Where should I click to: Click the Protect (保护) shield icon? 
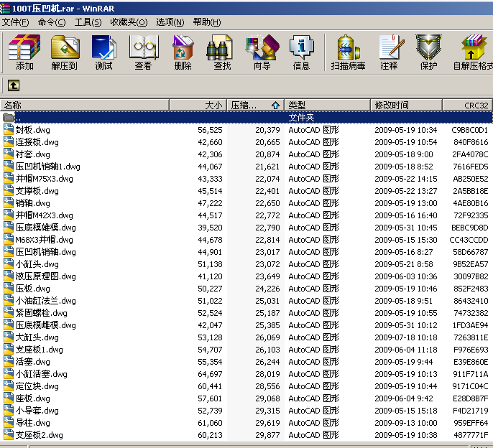[x=428, y=48]
